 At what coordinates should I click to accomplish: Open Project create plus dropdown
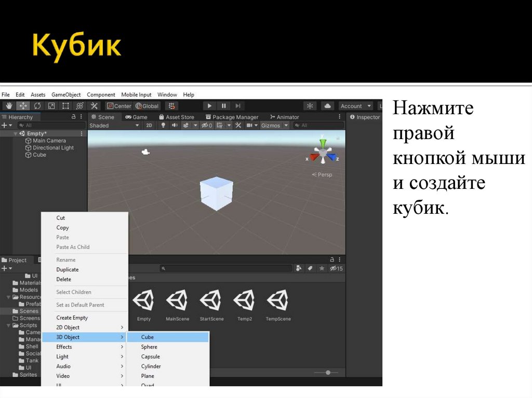6,268
